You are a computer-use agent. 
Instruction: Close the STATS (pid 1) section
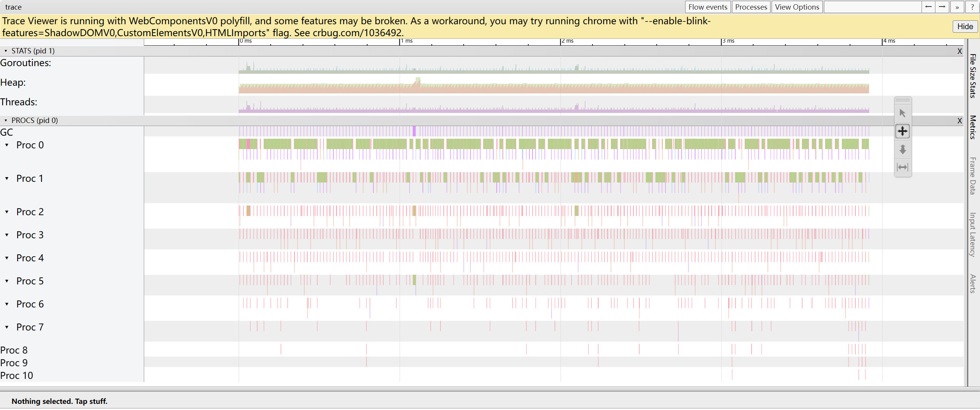click(959, 51)
